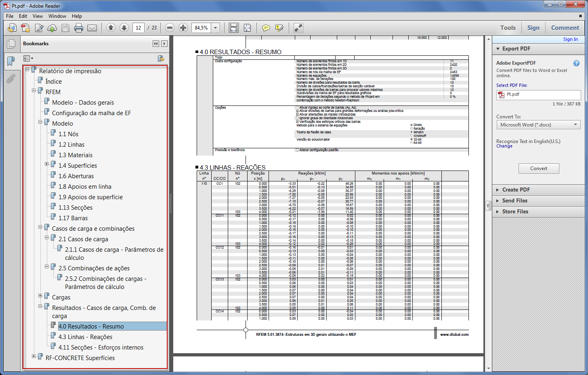Click the zoom percentage field
Screen dimensions: 588x375
pyautogui.click(x=202, y=28)
